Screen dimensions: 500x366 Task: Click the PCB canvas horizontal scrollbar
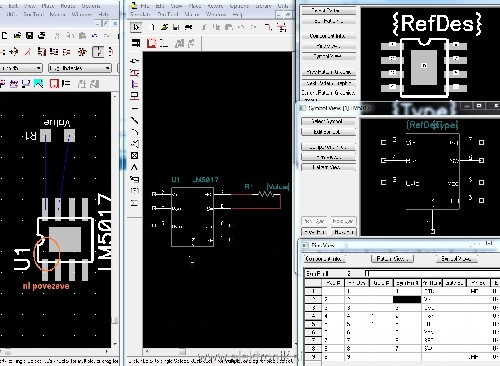56,351
